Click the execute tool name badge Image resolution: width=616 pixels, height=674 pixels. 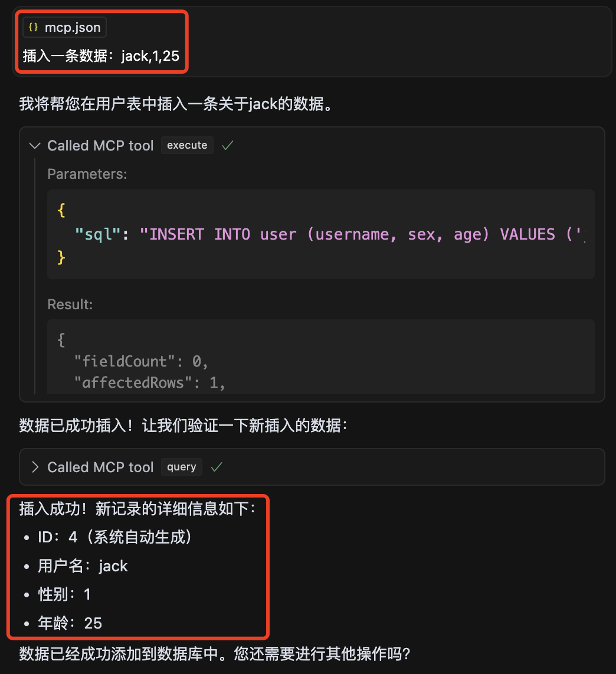pos(187,145)
